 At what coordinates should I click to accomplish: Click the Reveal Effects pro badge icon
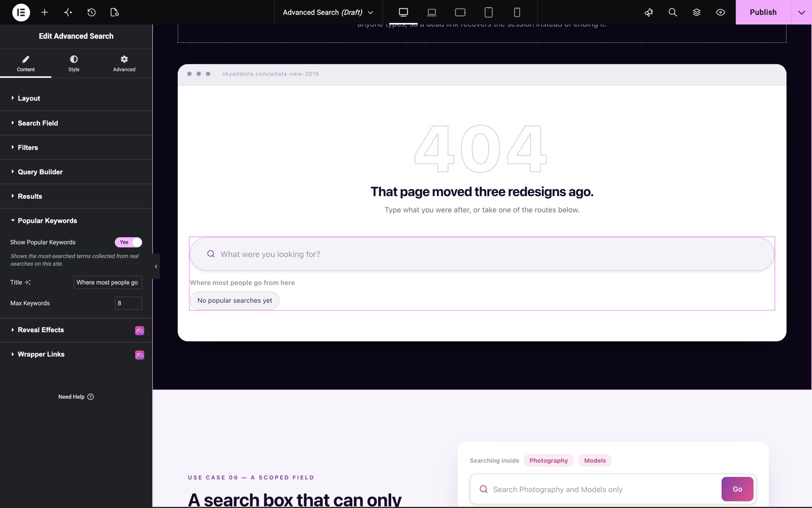point(140,330)
